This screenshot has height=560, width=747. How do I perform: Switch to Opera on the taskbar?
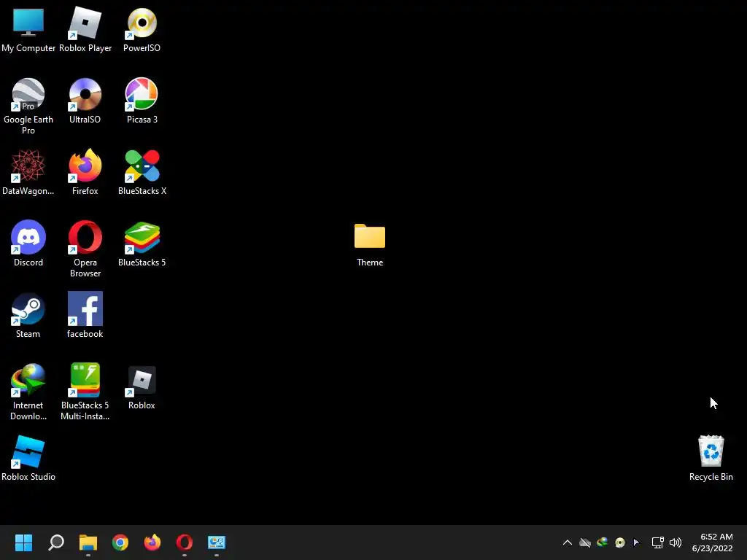click(185, 542)
